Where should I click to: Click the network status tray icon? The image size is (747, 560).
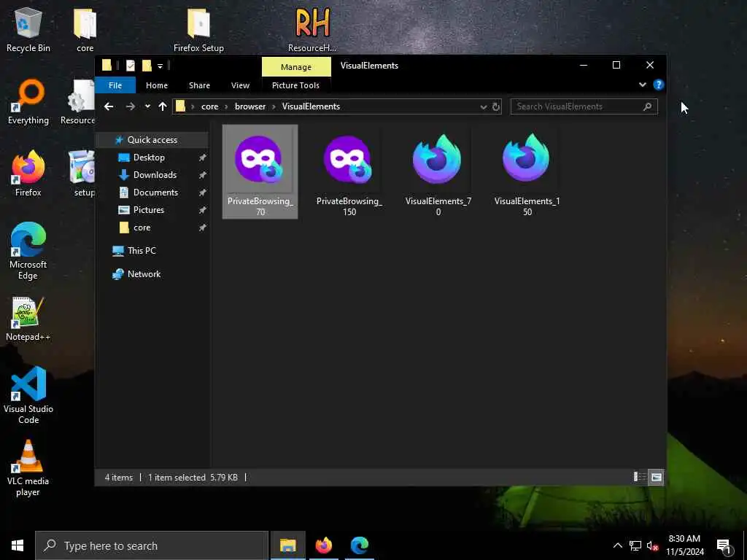point(635,545)
